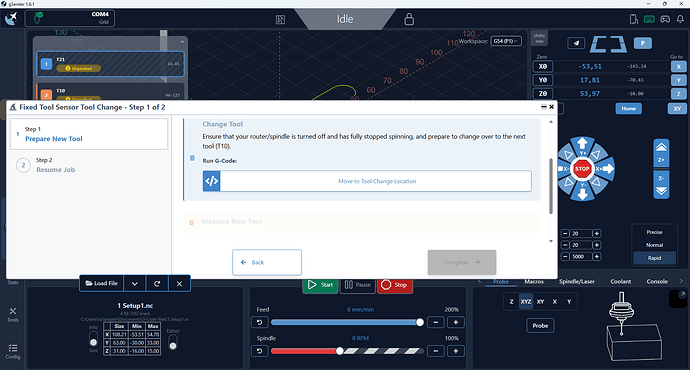Zero the X axis with X0
The height and width of the screenshot is (370, 690).
pos(543,66)
